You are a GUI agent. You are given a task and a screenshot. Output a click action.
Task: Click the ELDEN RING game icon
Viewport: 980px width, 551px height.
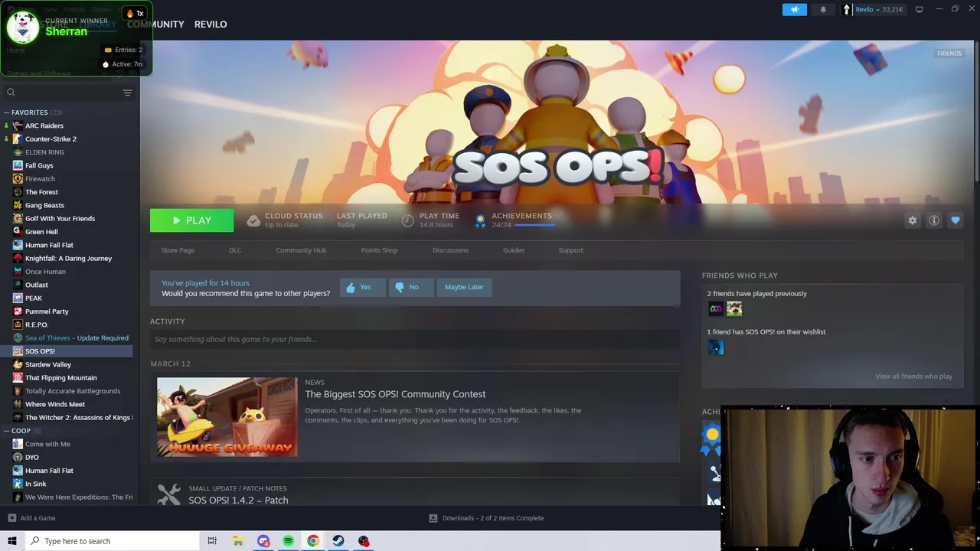coord(18,152)
